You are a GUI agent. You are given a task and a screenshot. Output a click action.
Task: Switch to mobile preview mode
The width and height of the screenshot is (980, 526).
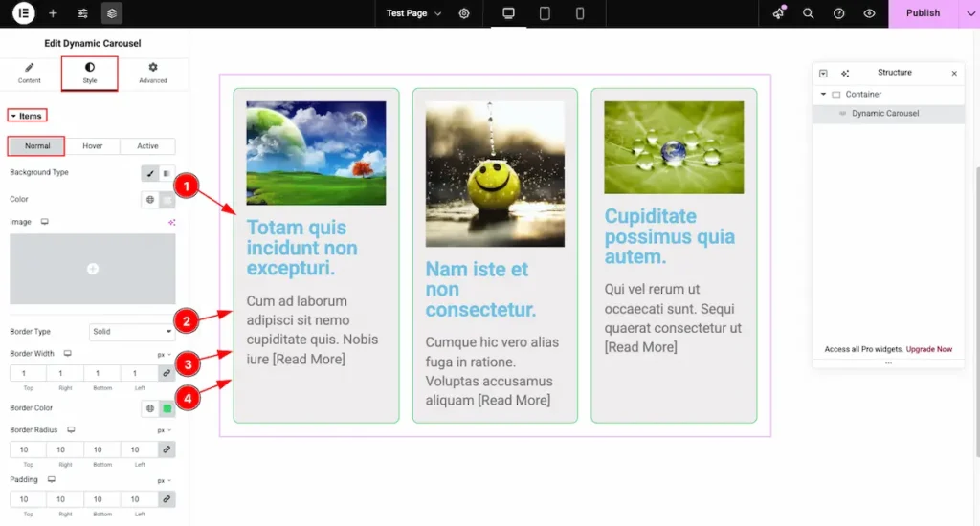coord(580,13)
